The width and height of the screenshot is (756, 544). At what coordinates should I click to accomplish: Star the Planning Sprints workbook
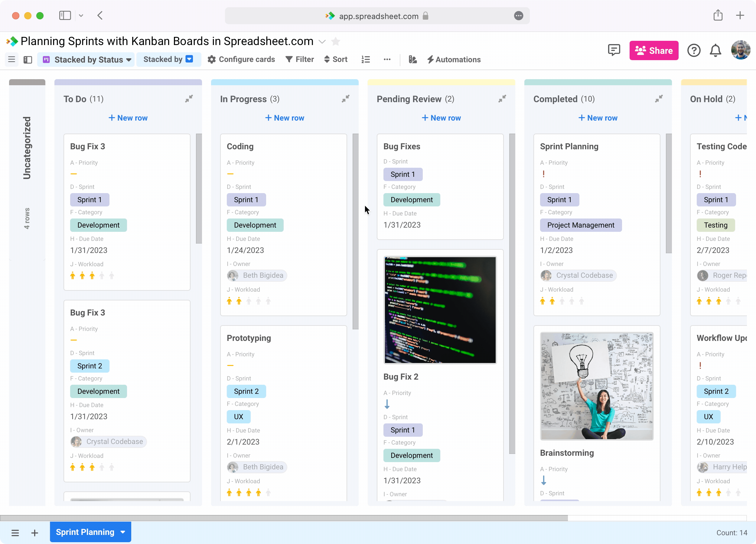tap(336, 41)
